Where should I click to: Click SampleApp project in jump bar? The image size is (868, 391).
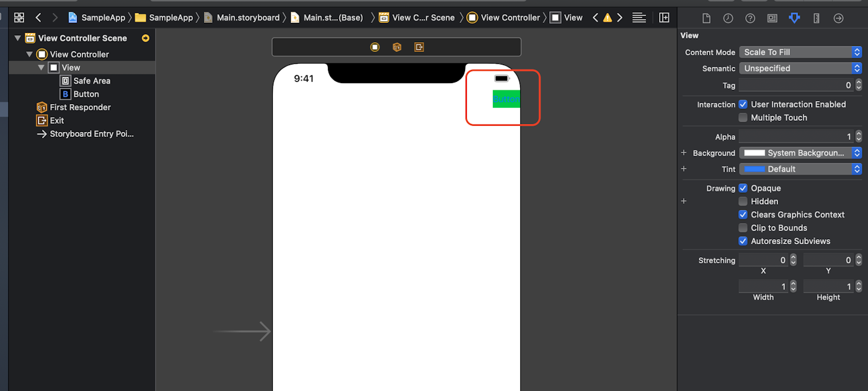(x=97, y=17)
